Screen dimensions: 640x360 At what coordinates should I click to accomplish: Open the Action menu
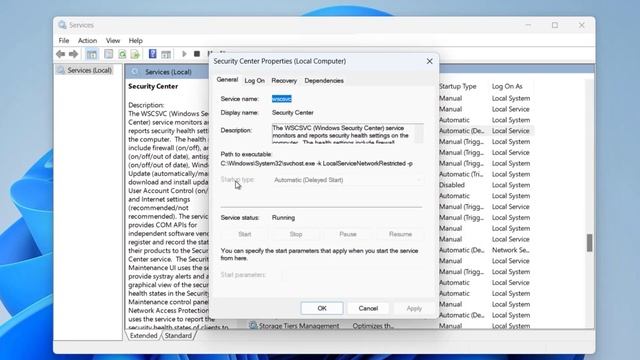pos(87,40)
